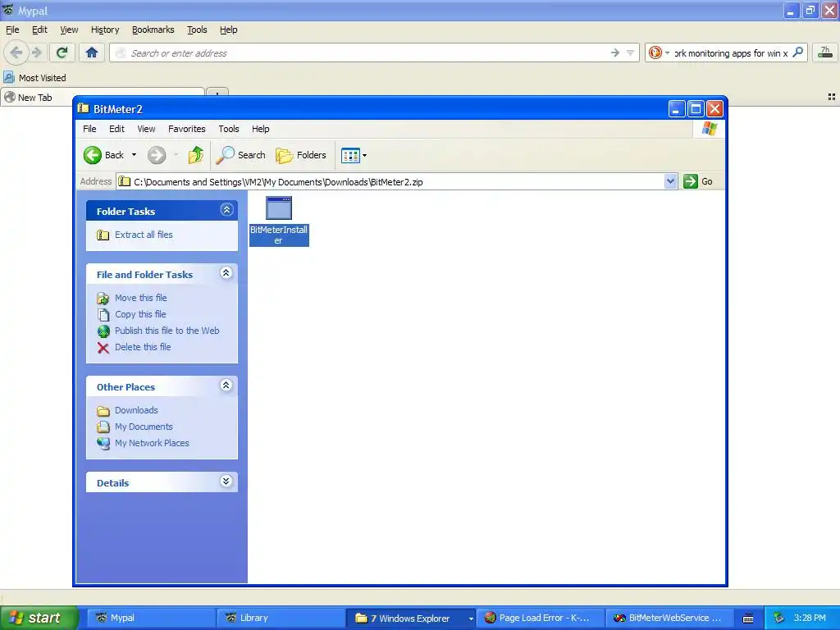Switch to BitMeterWebService taskbar button
The width and height of the screenshot is (840, 630).
pyautogui.click(x=669, y=618)
